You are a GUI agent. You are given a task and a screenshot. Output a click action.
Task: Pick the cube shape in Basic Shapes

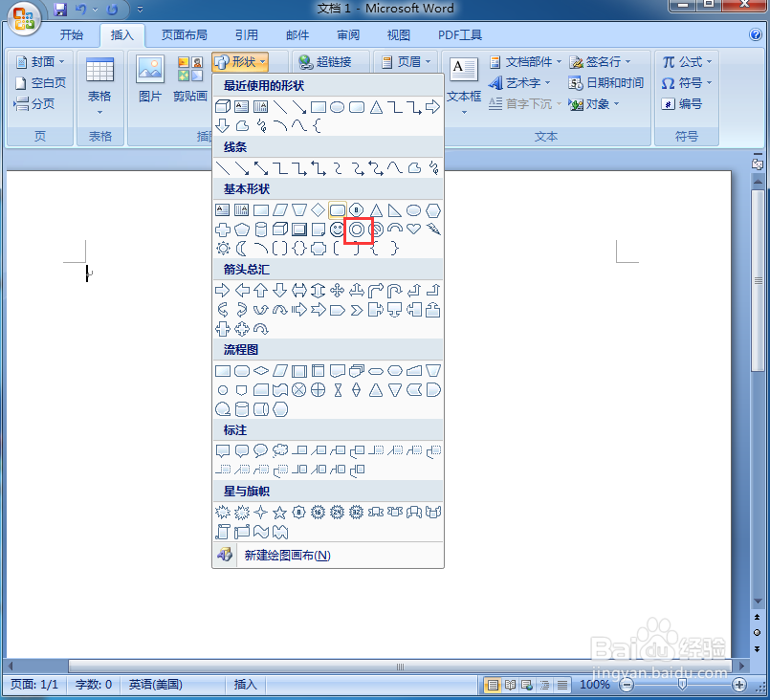[280, 230]
